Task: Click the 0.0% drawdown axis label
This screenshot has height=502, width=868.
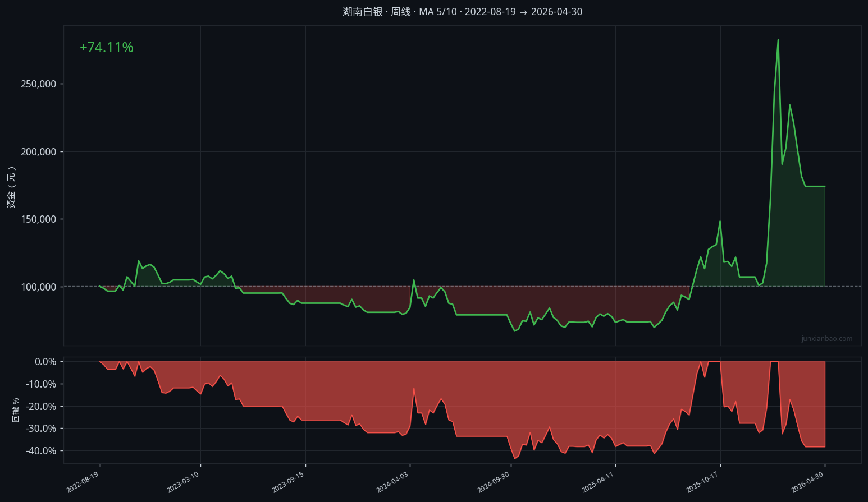Action: (45, 362)
